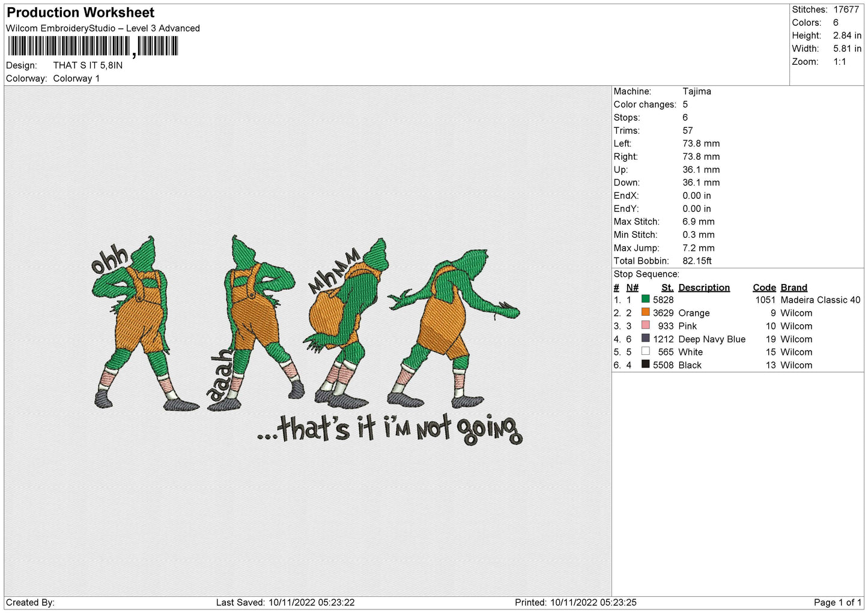Click the black thread color swatch

[x=645, y=364]
